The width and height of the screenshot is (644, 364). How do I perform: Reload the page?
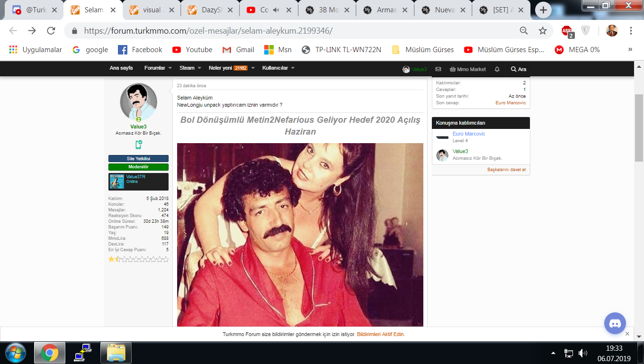pos(51,31)
